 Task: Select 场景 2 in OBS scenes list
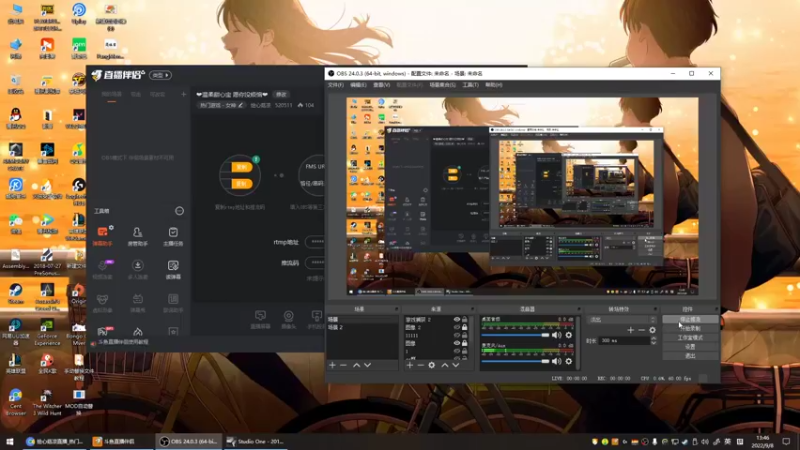(x=362, y=328)
